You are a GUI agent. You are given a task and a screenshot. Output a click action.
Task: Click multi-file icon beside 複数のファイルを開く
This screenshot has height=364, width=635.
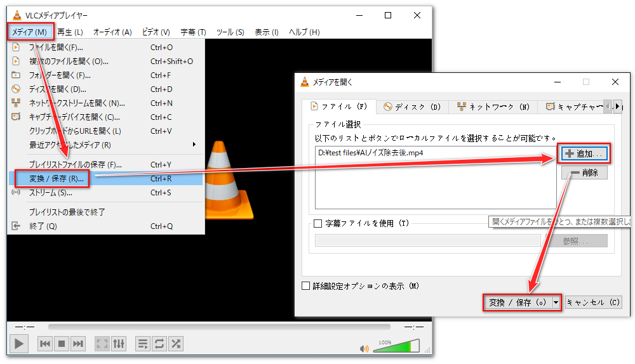click(x=16, y=61)
